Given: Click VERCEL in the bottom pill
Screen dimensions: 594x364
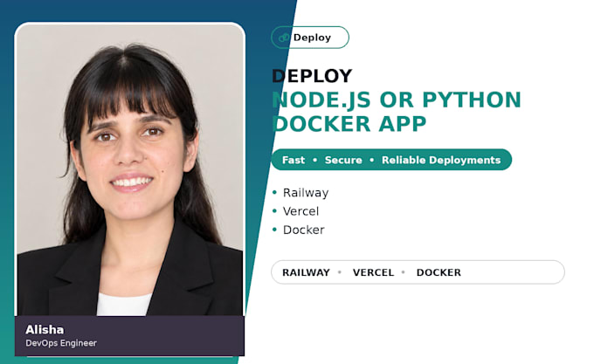Looking at the screenshot, I should point(373,272).
